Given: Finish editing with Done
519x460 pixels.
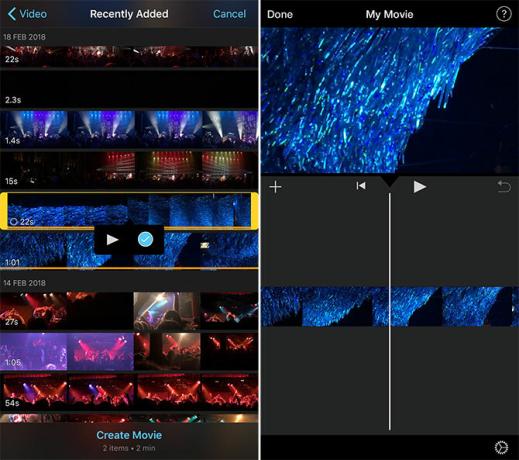Looking at the screenshot, I should click(280, 14).
